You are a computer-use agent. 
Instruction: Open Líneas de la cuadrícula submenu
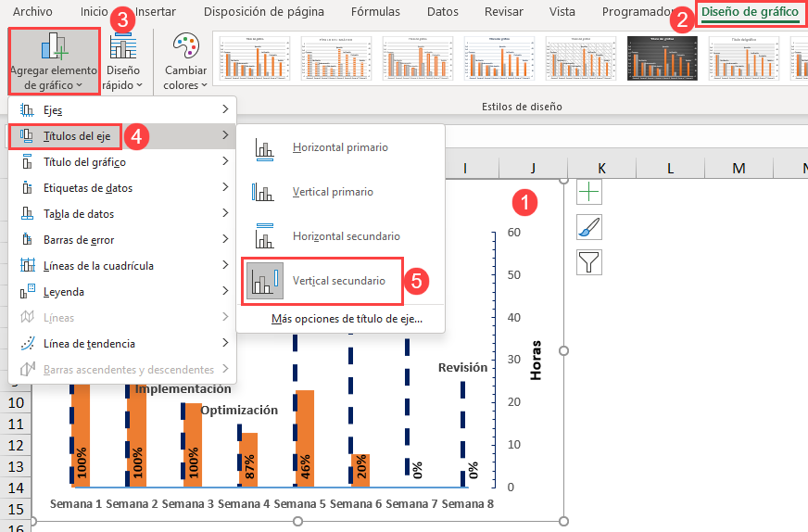coord(122,265)
